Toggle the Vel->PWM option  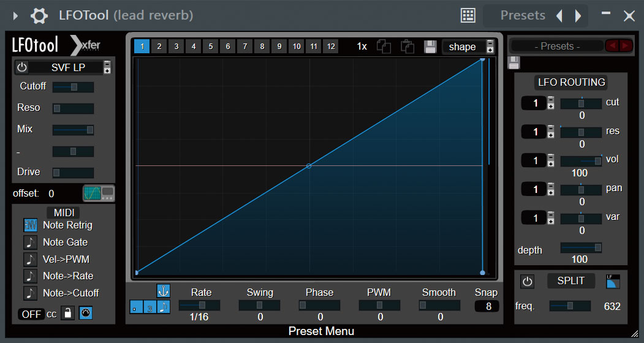[x=31, y=259]
